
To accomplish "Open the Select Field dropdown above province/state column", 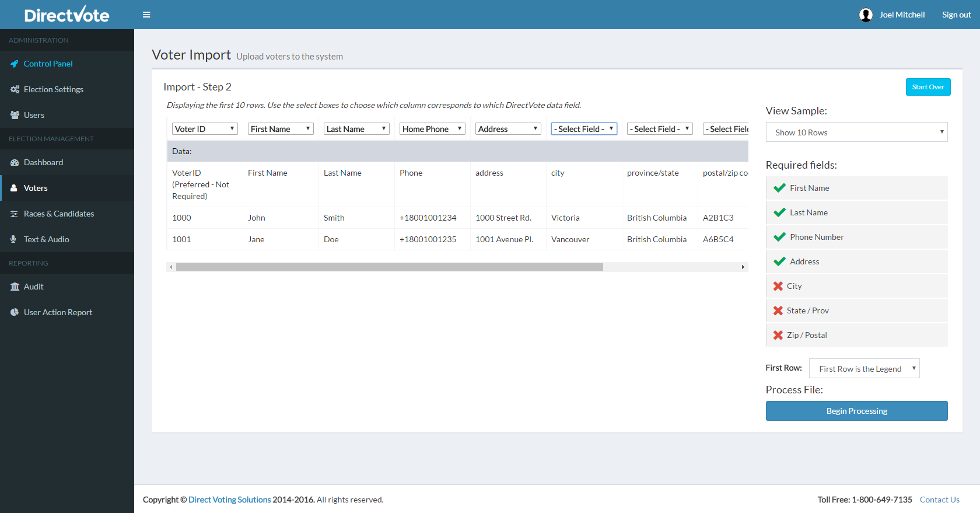I will tap(660, 129).
